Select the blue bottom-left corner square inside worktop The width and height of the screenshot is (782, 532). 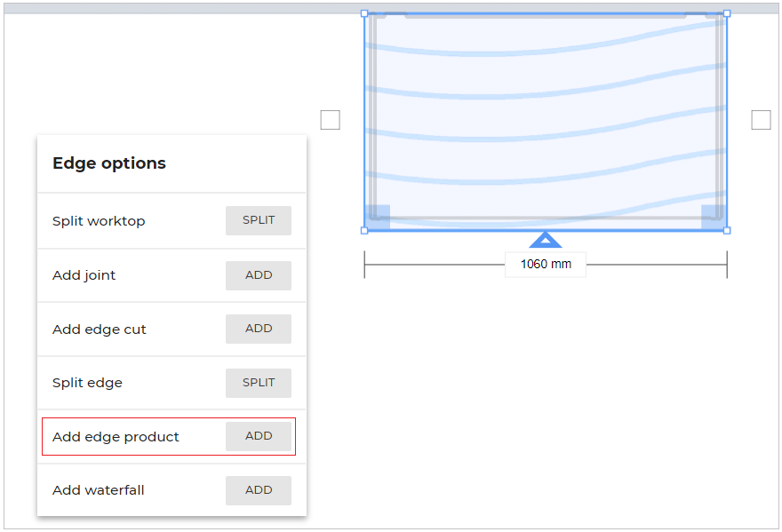click(378, 218)
